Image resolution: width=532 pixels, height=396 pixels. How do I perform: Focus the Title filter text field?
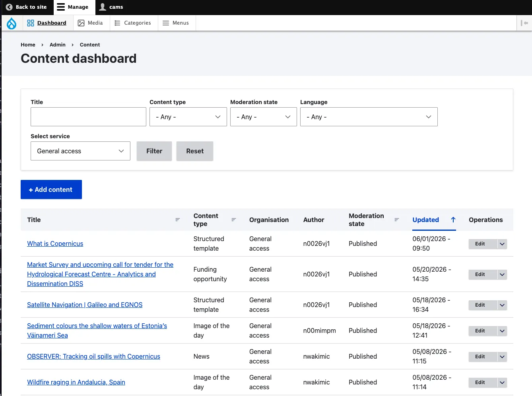pos(88,117)
